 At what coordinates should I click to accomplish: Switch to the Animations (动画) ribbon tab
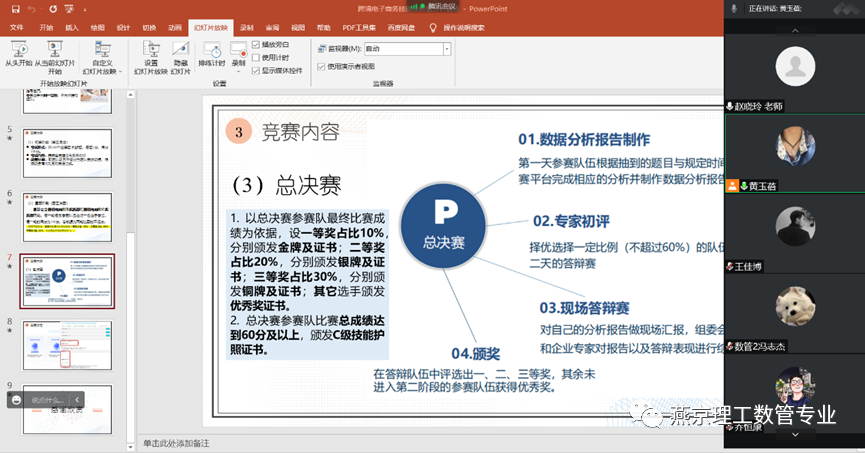tap(175, 27)
